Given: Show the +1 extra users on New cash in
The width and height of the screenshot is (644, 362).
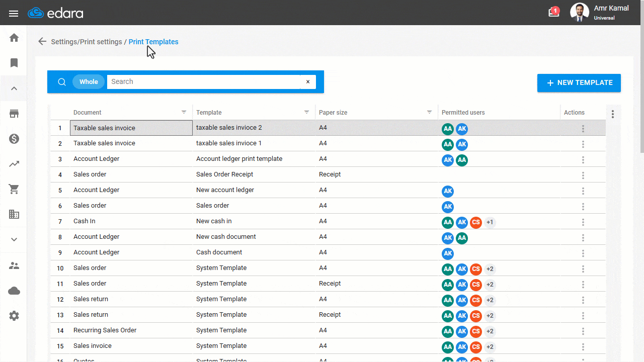Looking at the screenshot, I should [x=490, y=222].
